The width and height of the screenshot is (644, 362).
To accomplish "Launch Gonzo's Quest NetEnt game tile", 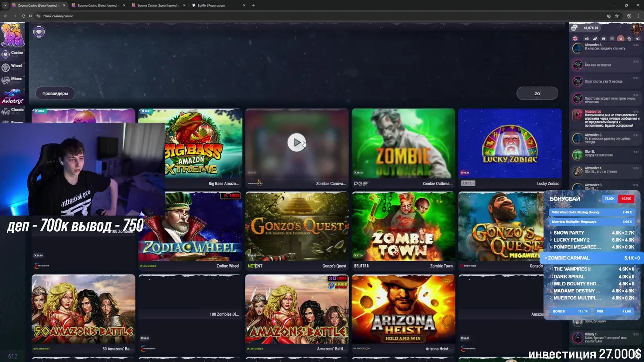I will click(x=297, y=230).
